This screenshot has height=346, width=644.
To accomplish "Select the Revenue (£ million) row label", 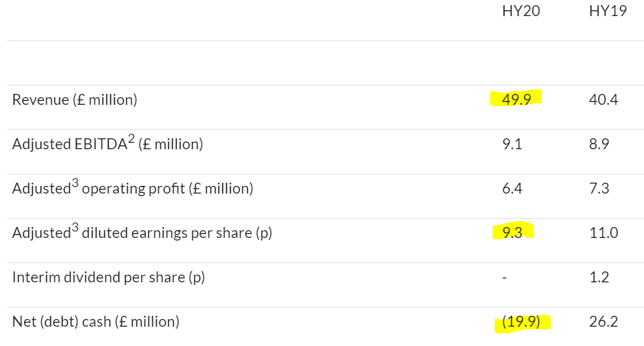I will [x=75, y=100].
